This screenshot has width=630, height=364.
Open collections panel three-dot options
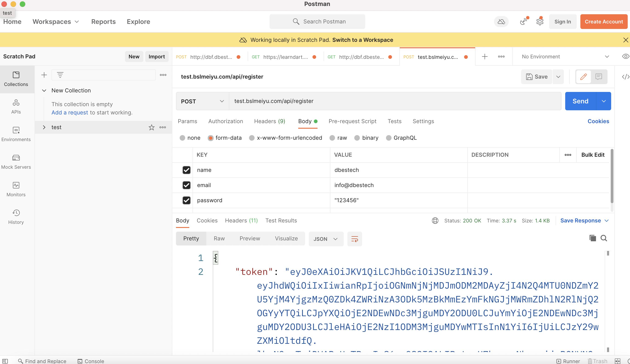[x=163, y=75]
